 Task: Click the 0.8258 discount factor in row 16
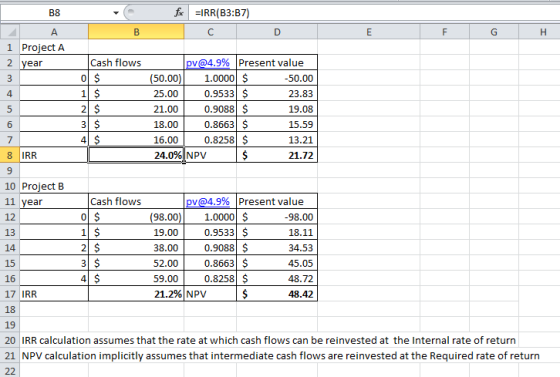tap(210, 278)
